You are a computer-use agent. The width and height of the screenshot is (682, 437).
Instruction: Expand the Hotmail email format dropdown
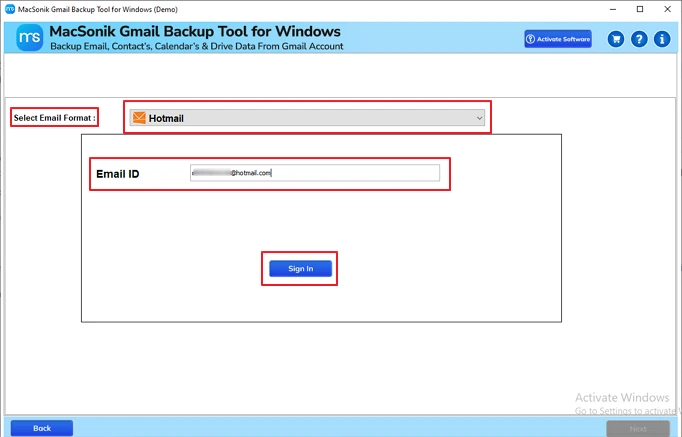tap(307, 118)
